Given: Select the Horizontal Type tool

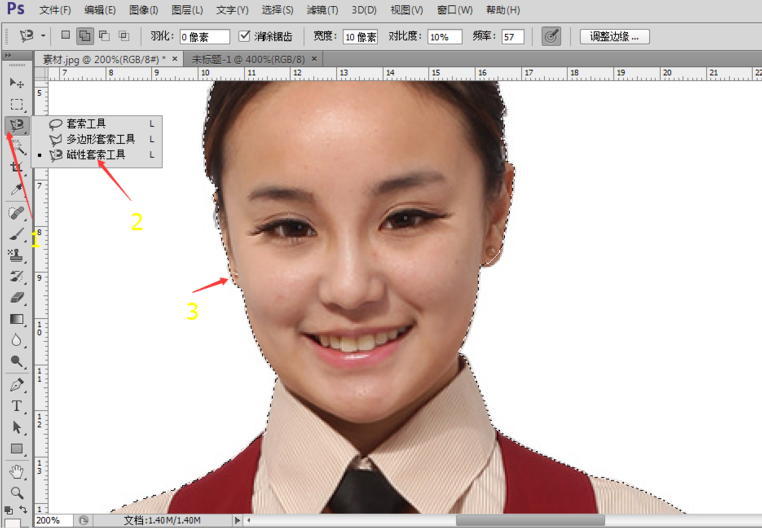Looking at the screenshot, I should pos(17,405).
